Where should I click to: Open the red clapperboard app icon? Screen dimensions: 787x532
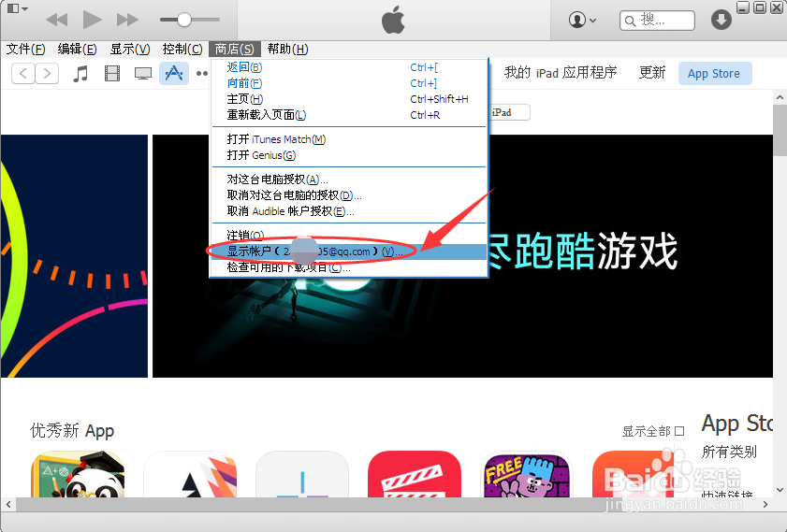point(415,474)
